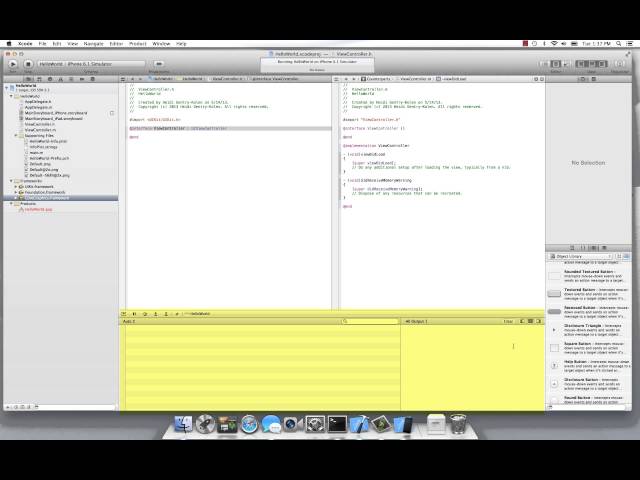The height and width of the screenshot is (480, 640).
Task: Select the Standard editor mode button
Action: click(545, 64)
